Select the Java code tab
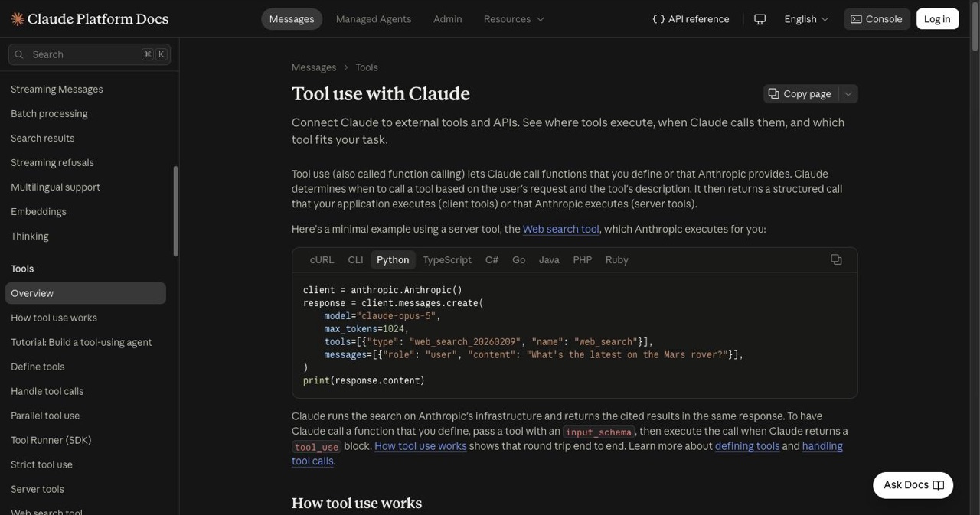This screenshot has height=515, width=980. tap(549, 260)
